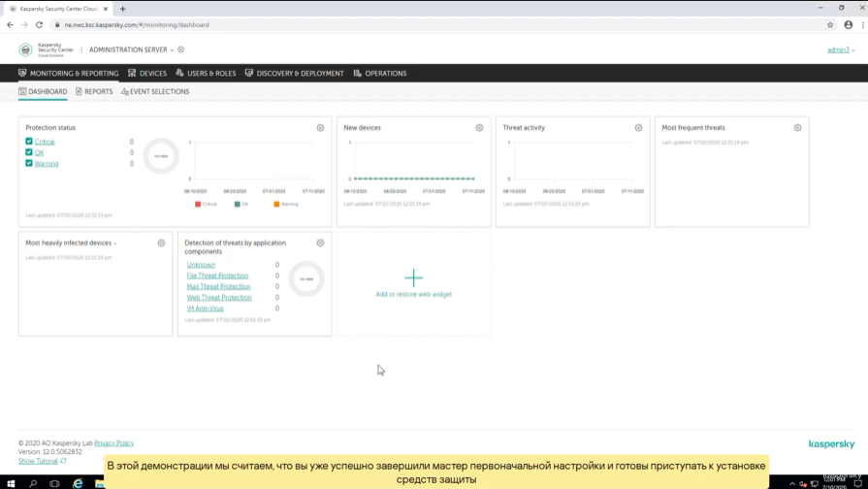Open the admin3 account dropdown

pos(841,49)
